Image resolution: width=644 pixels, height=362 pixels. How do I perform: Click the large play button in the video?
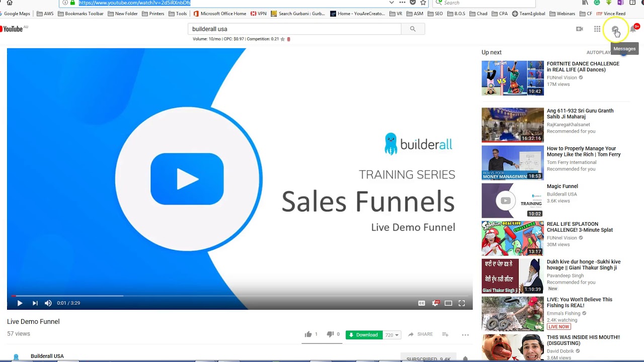click(x=187, y=179)
